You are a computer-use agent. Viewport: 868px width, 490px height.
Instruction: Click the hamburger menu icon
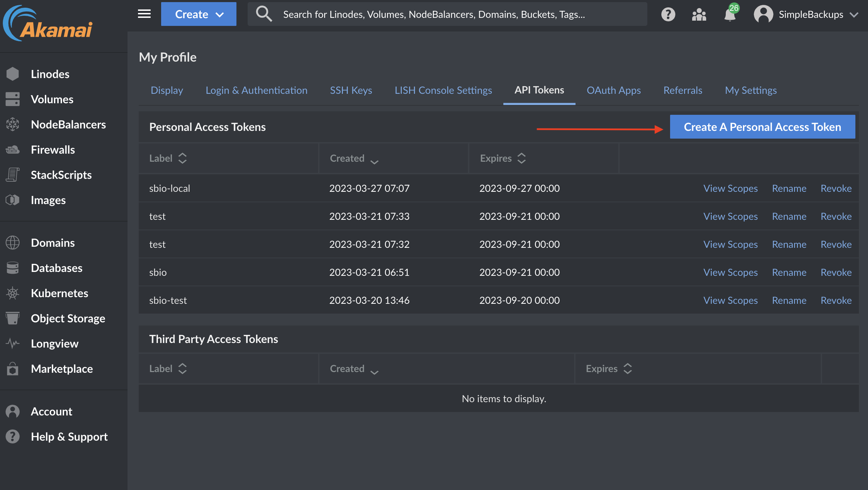[144, 14]
